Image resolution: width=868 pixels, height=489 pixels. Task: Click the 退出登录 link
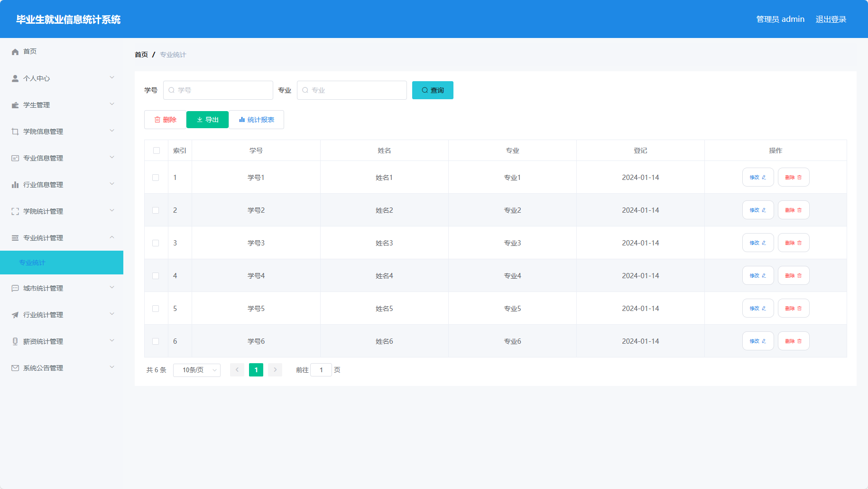pyautogui.click(x=831, y=19)
